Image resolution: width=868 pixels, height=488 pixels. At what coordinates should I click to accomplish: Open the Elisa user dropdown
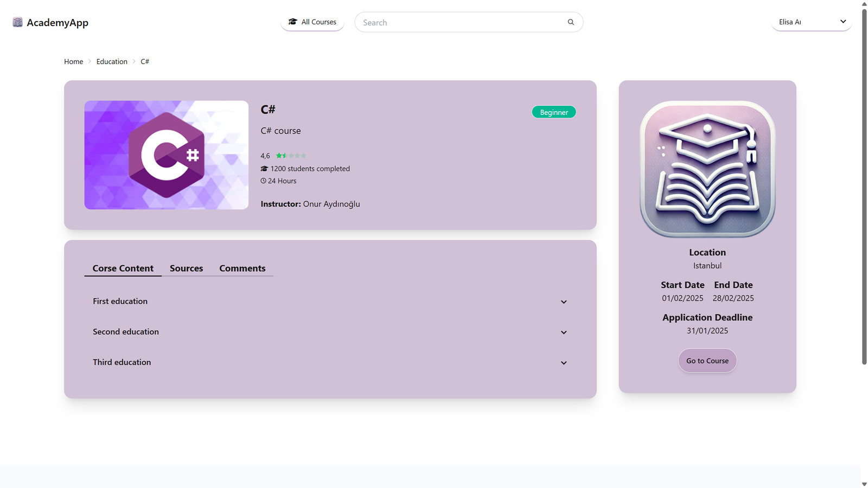[812, 22]
